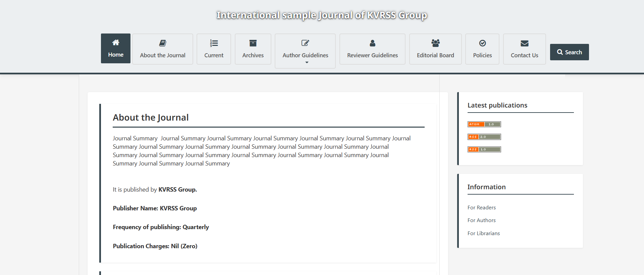Expand the Author Guidelines dropdown arrow
Viewport: 644px width, 275px height.
[x=307, y=63]
